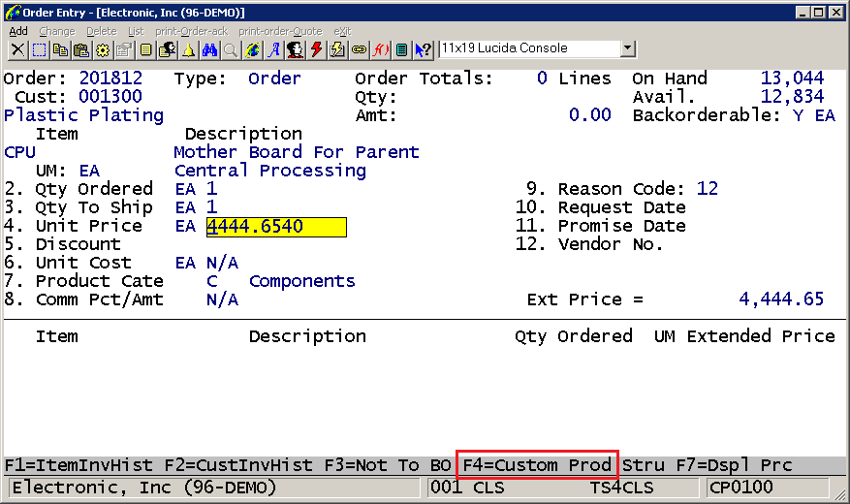Click the notepad with person icon
The width and height of the screenshot is (850, 504).
pyautogui.click(x=167, y=49)
